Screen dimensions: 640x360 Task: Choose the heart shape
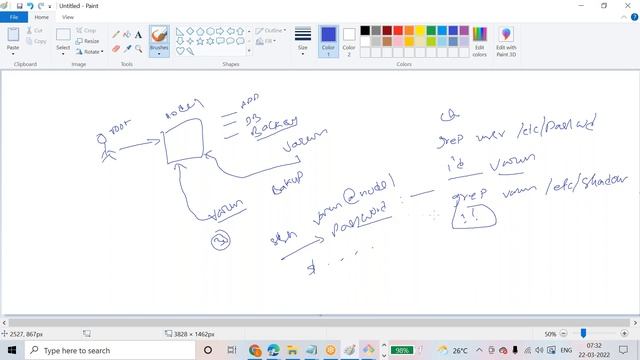click(180, 51)
